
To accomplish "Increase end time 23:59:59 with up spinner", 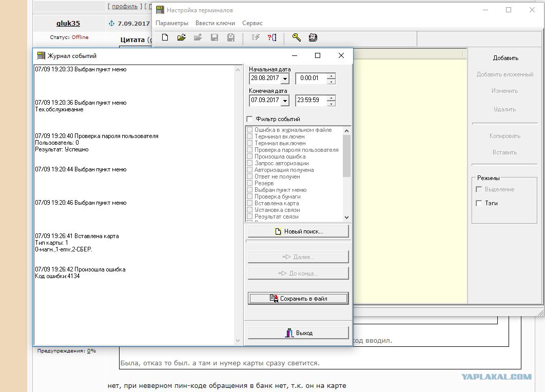I will (x=331, y=98).
